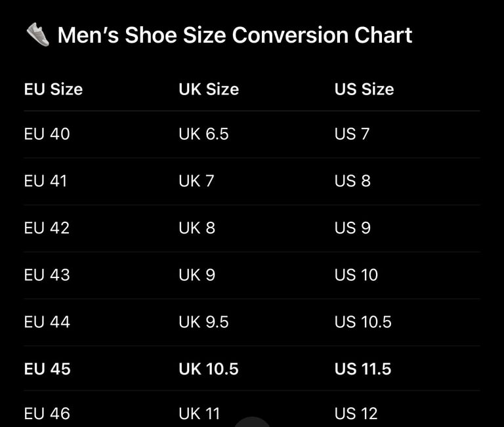Click the US 12 cell
The height and width of the screenshot is (427, 504).
coord(356,413)
